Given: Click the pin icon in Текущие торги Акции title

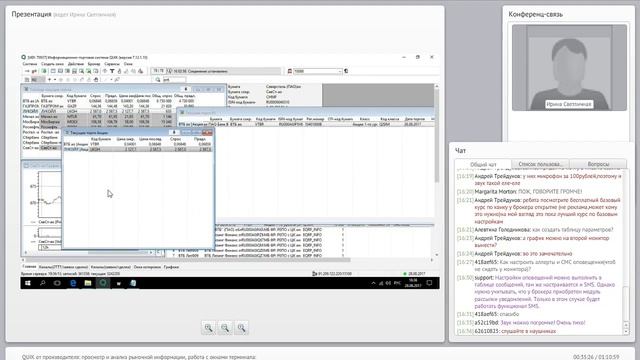Looking at the screenshot, I should [174, 133].
